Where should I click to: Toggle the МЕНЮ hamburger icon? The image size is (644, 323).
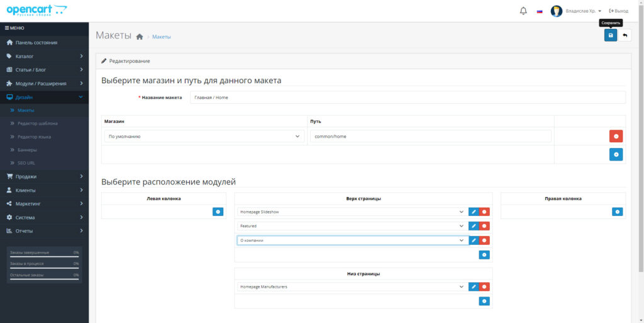point(6,28)
